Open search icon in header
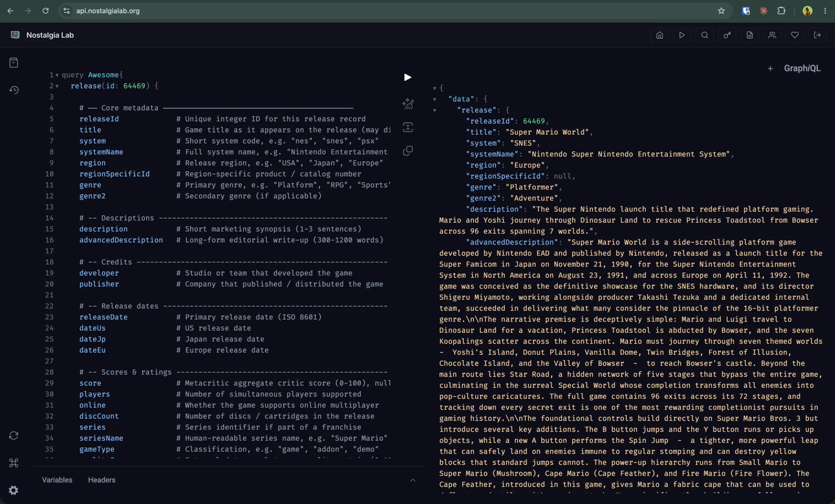 705,35
